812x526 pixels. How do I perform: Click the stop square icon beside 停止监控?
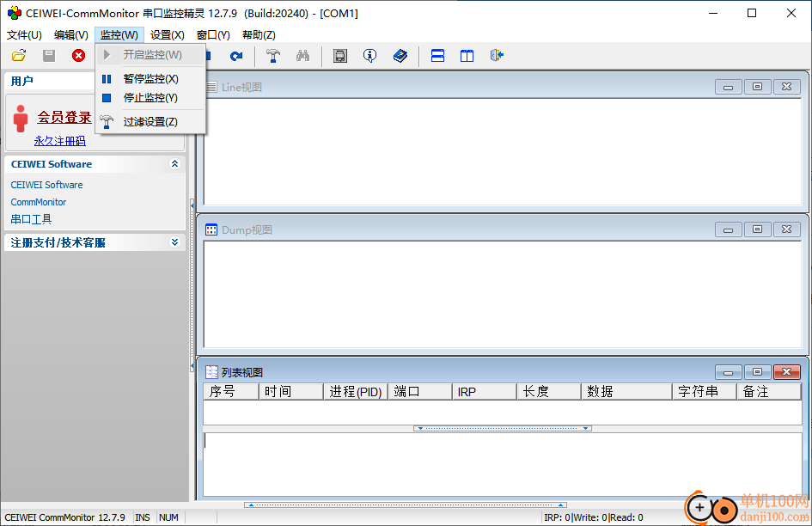(x=107, y=97)
